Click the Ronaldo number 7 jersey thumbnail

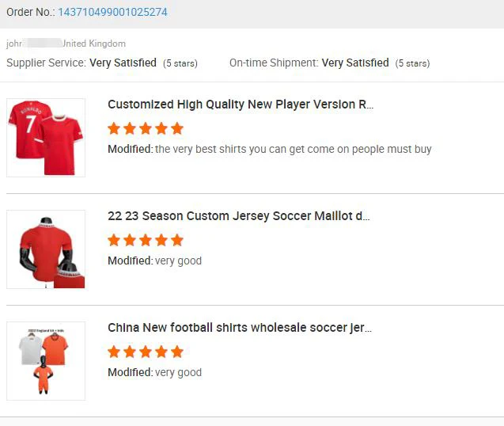click(x=46, y=138)
